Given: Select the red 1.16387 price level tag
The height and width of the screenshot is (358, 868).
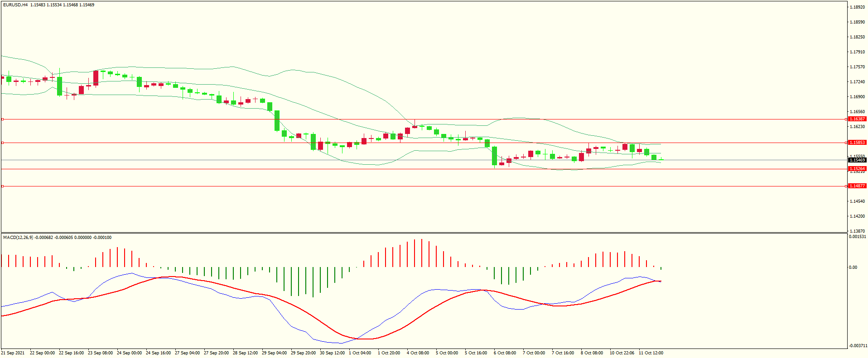Looking at the screenshot, I should coord(857,119).
